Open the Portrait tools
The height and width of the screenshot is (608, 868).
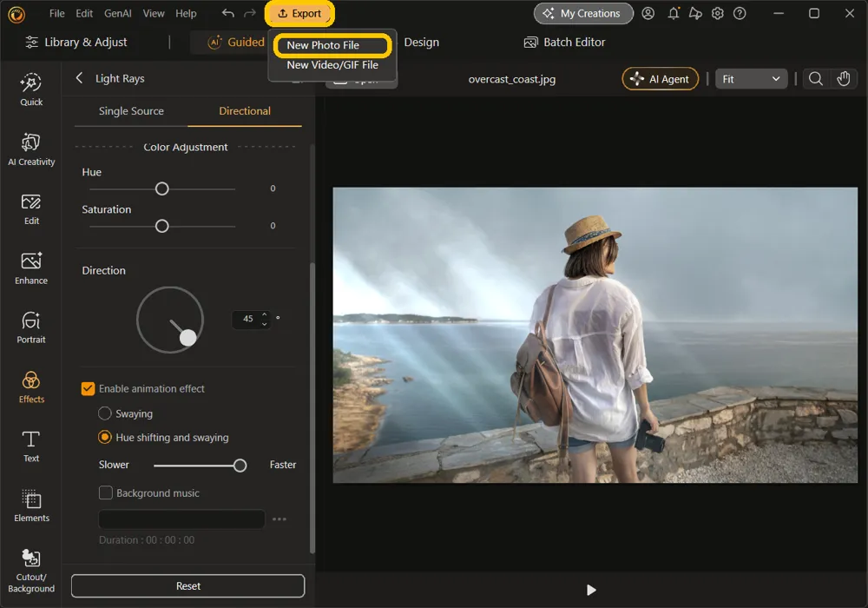click(31, 327)
